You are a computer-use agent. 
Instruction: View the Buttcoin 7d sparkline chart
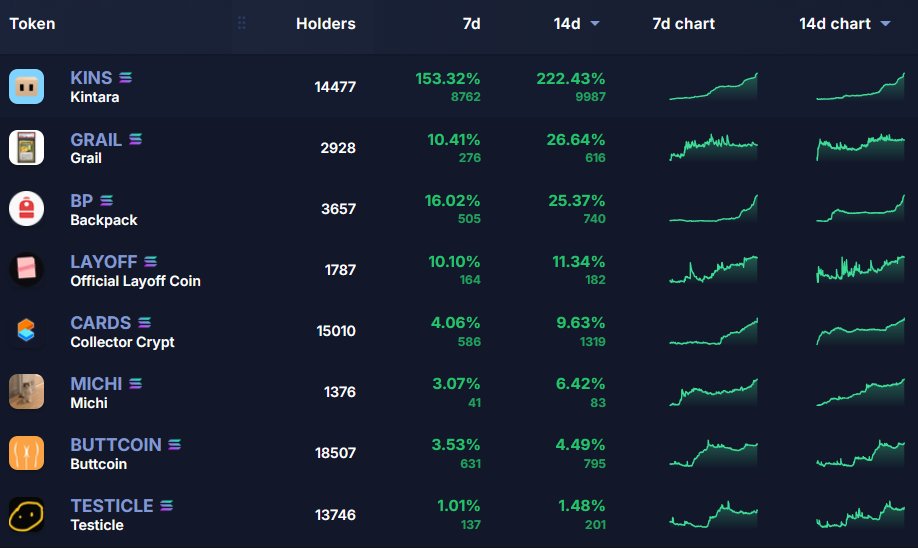coord(713,453)
